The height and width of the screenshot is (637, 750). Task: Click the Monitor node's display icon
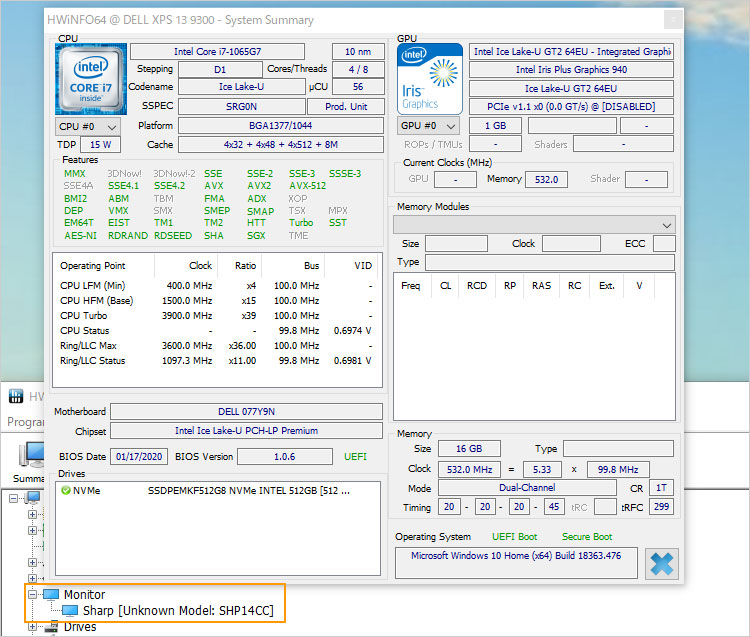tap(51, 594)
